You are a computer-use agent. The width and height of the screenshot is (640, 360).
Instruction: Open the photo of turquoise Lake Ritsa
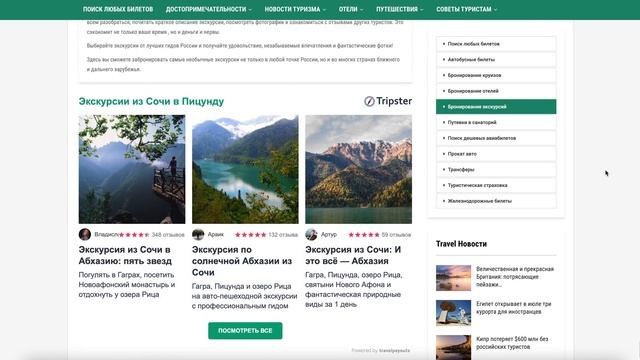[245, 169]
